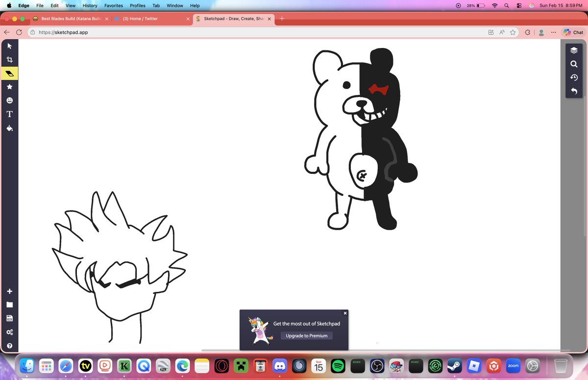Launch Minecraft from the Dock

coord(241,366)
